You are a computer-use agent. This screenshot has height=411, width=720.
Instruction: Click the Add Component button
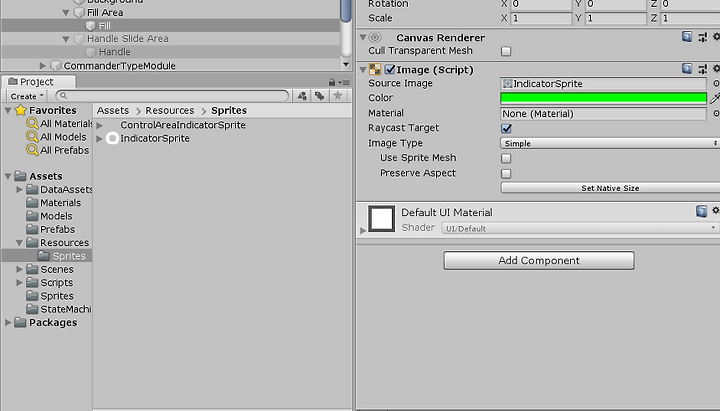[x=539, y=260]
